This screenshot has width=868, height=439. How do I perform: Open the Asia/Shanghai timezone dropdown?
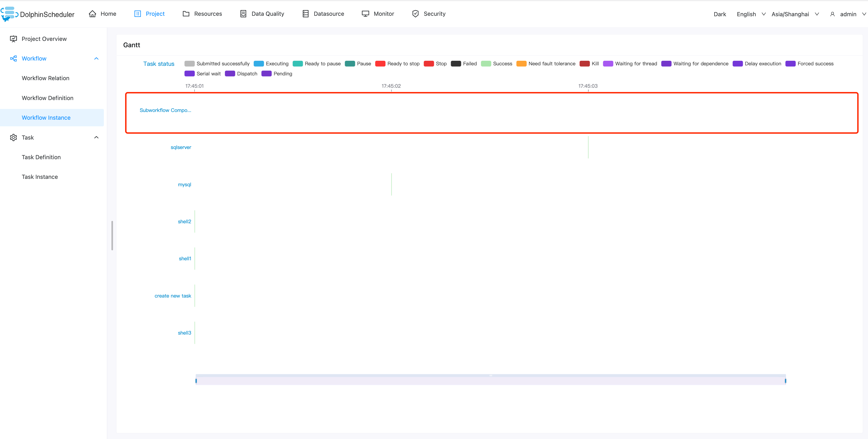[x=795, y=14]
